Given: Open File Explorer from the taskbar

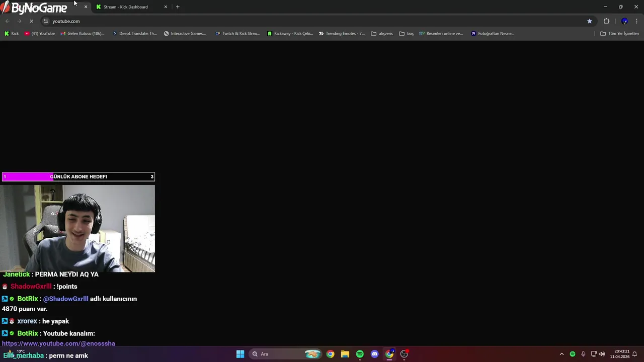Looking at the screenshot, I should (345, 354).
